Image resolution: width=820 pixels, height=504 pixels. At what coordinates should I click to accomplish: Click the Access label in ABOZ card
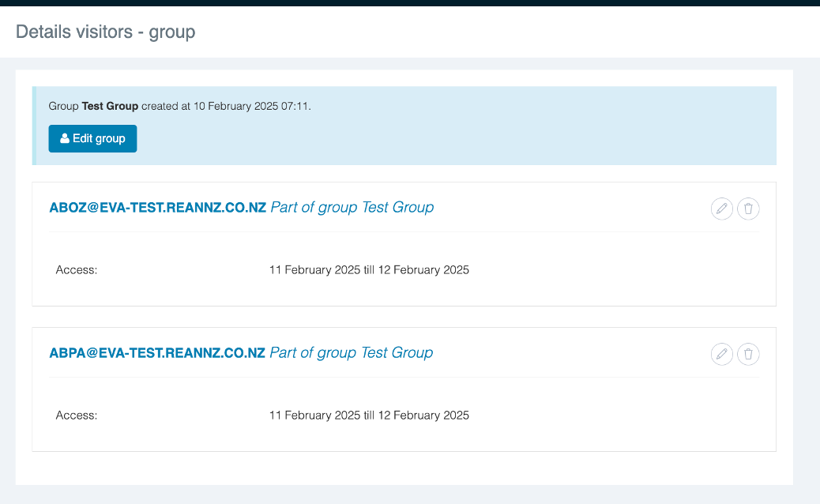(x=76, y=270)
